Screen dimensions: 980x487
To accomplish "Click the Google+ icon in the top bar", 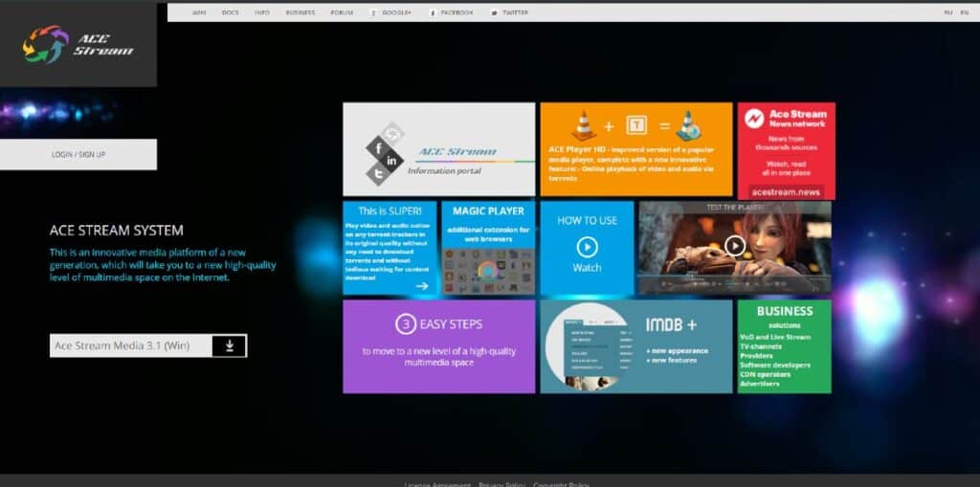I will [373, 12].
